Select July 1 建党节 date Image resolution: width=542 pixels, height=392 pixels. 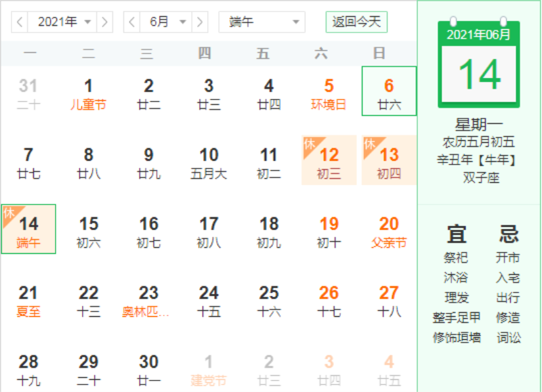point(209,368)
